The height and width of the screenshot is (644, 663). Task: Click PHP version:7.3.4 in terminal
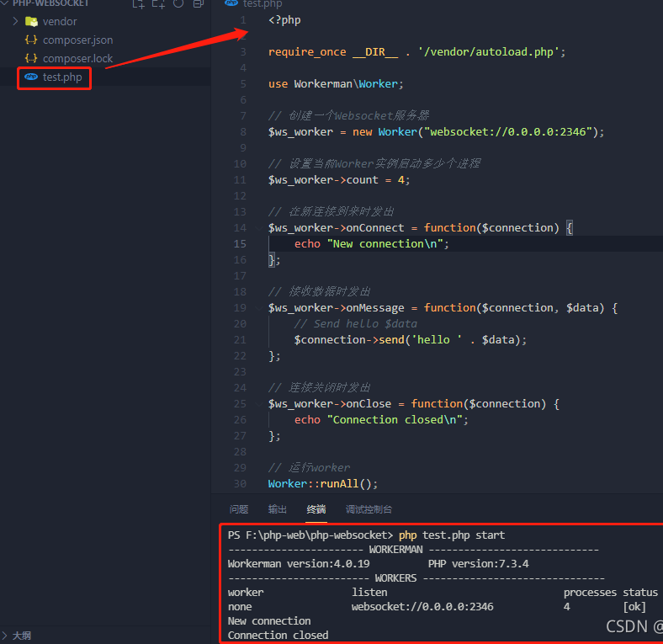478,564
